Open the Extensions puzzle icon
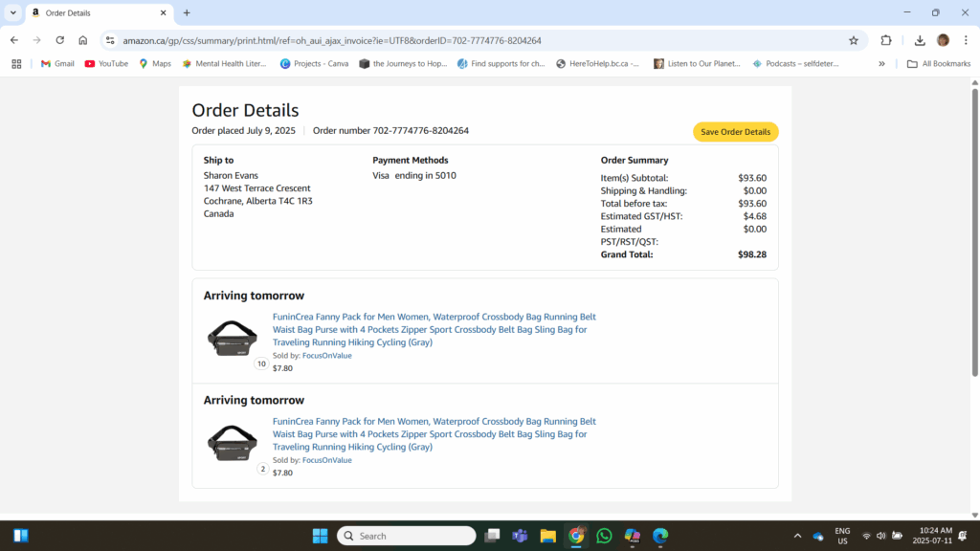 pyautogui.click(x=885, y=40)
